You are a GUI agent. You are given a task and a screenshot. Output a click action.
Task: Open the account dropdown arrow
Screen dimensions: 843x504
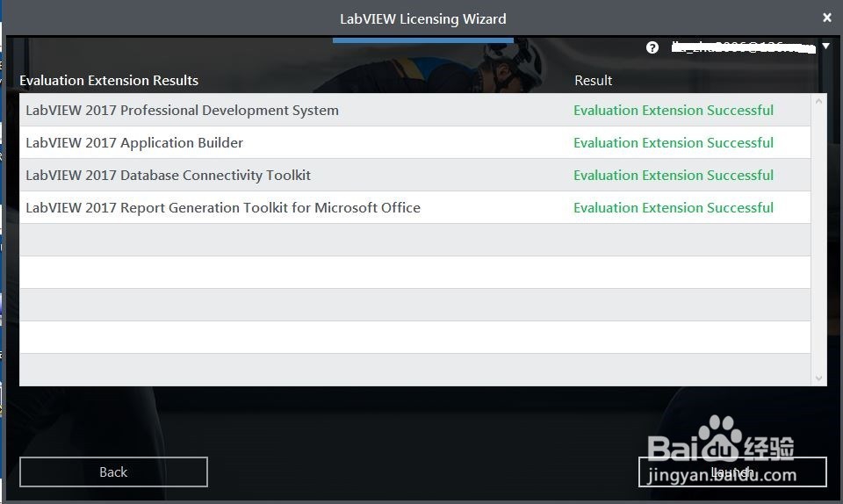[826, 47]
